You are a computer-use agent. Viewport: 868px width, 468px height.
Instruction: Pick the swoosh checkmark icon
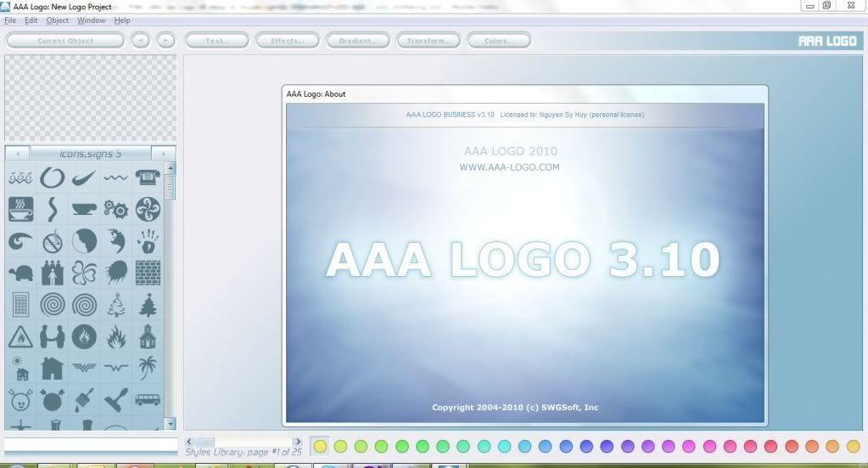point(84,178)
